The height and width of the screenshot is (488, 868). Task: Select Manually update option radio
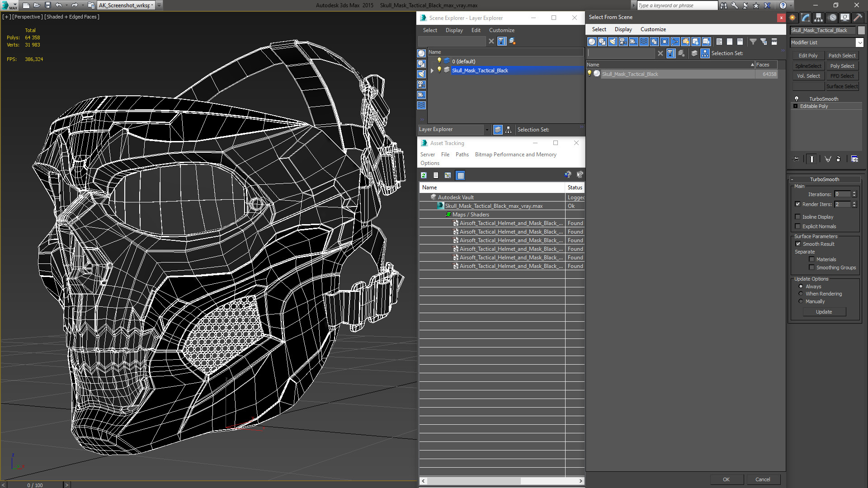(x=801, y=301)
